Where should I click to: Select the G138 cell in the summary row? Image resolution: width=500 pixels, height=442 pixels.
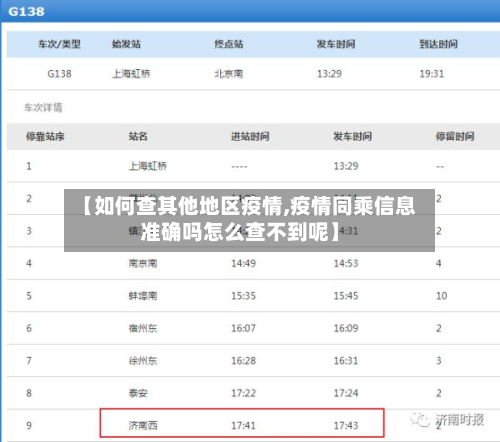pos(59,74)
